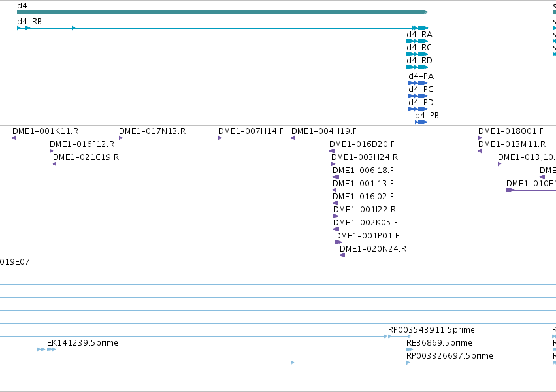The image size is (556, 392).
Task: Select the d4-PB protein label
Action: click(x=427, y=116)
